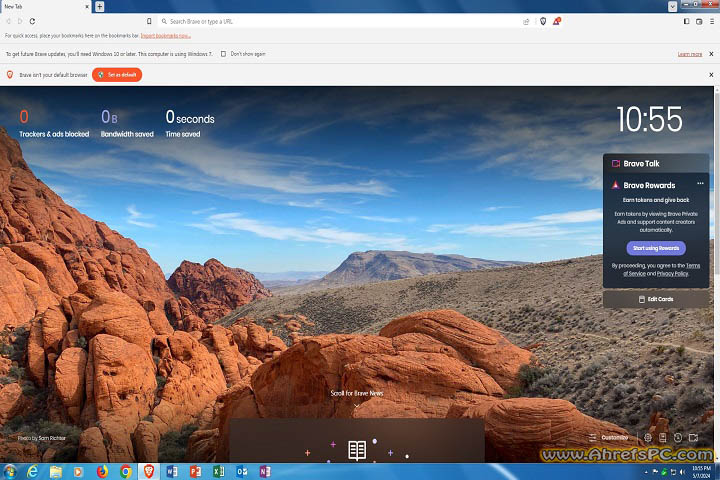Show hidden system tray icons
Image resolution: width=720 pixels, height=480 pixels.
coord(646,472)
